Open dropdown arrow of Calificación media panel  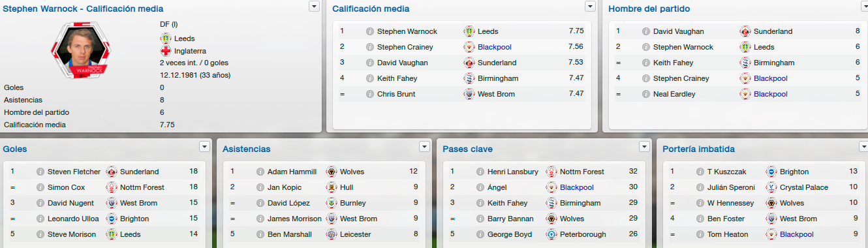pyautogui.click(x=591, y=6)
